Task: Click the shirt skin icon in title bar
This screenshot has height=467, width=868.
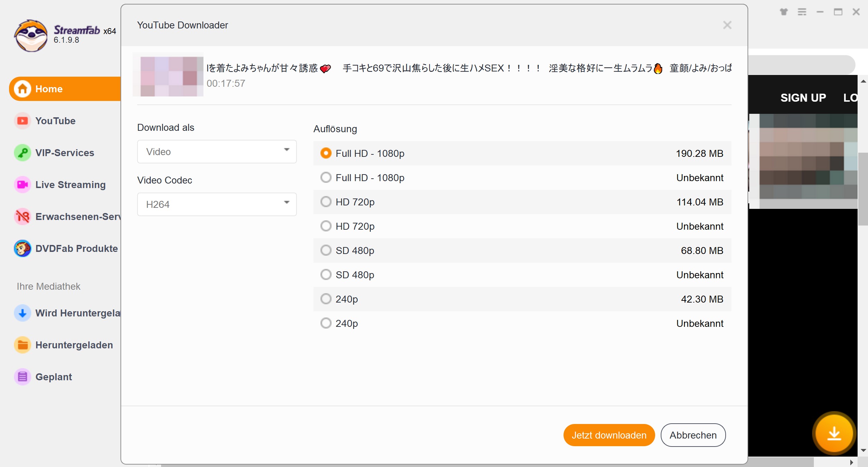Action: [x=784, y=12]
